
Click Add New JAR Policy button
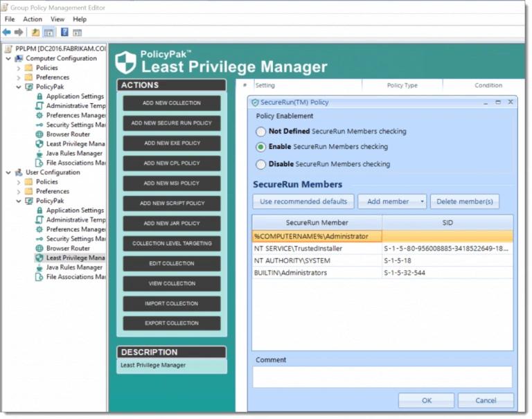(x=172, y=223)
